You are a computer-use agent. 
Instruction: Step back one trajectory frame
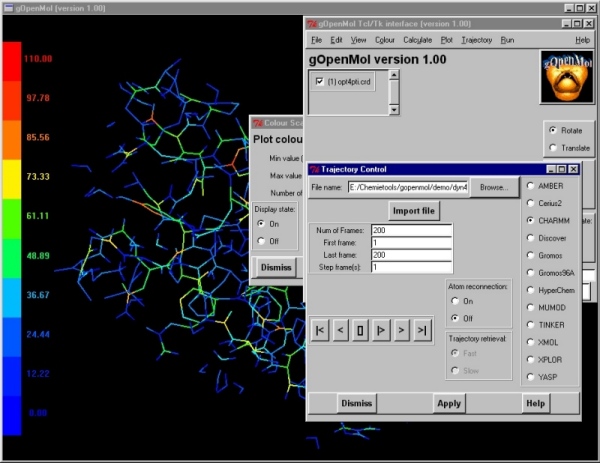[x=341, y=329]
